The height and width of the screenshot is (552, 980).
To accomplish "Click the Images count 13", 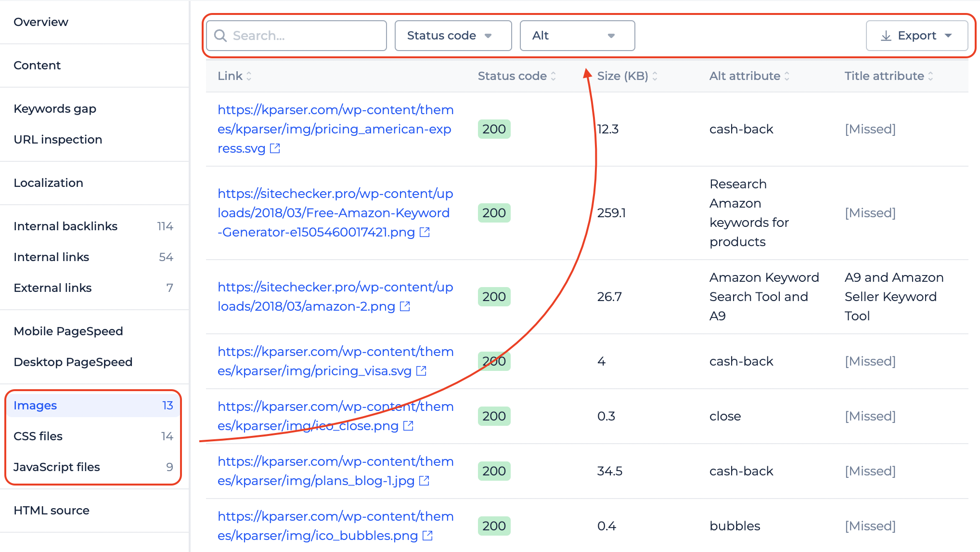I will pyautogui.click(x=168, y=406).
